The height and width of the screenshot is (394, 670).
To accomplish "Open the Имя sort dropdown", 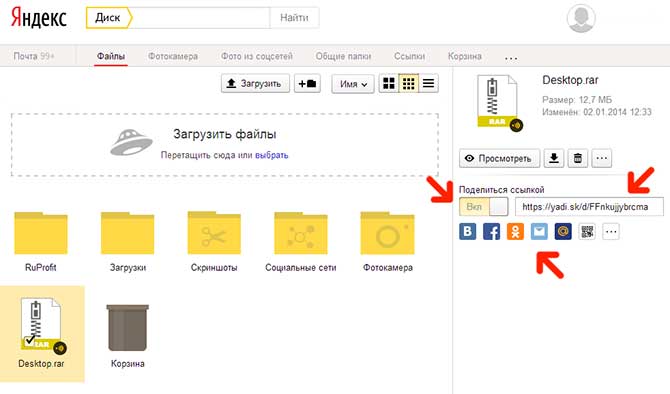I will pos(353,84).
